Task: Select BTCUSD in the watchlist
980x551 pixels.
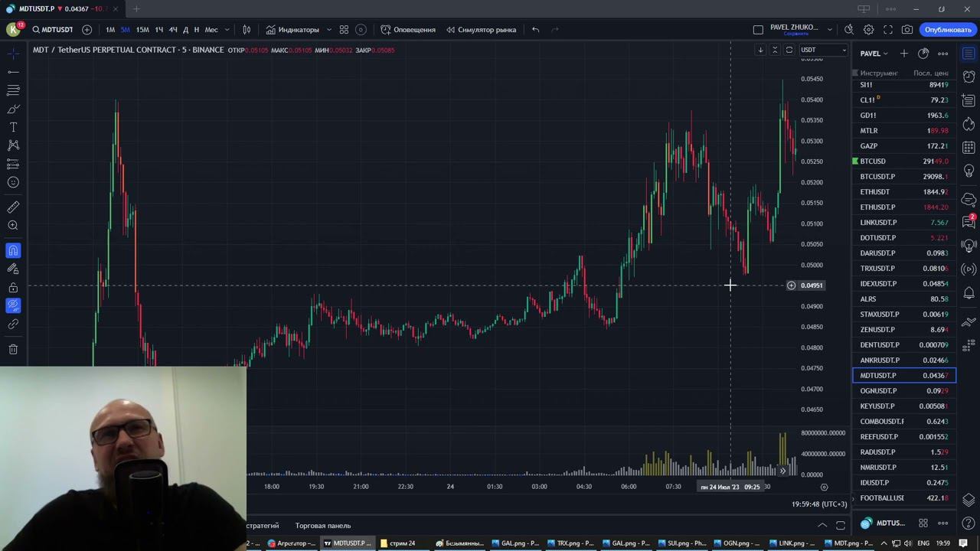Action: (904, 161)
